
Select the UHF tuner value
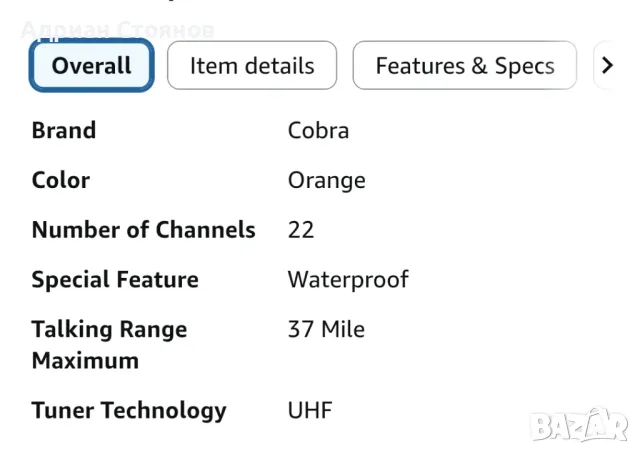(309, 410)
